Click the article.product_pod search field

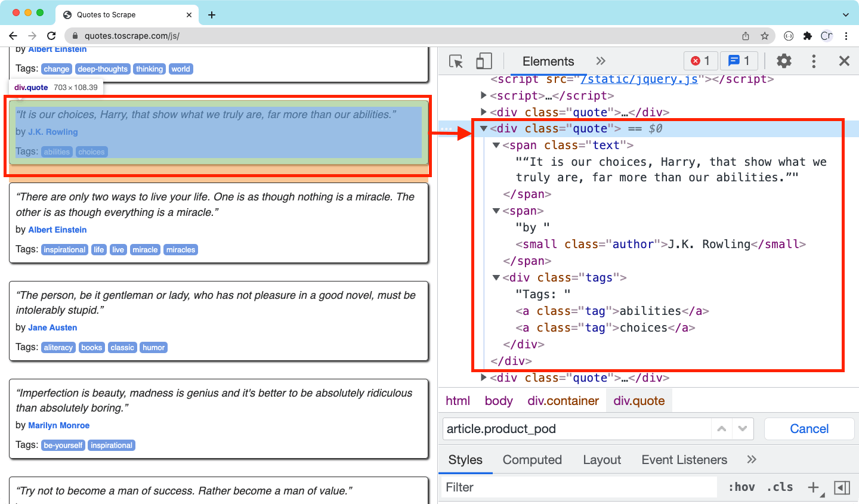pyautogui.click(x=576, y=429)
